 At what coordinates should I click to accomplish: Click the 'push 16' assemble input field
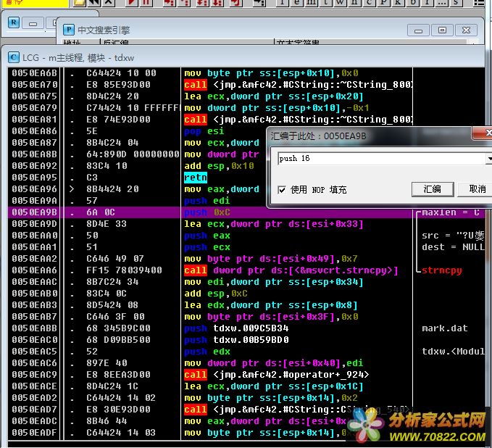381,159
